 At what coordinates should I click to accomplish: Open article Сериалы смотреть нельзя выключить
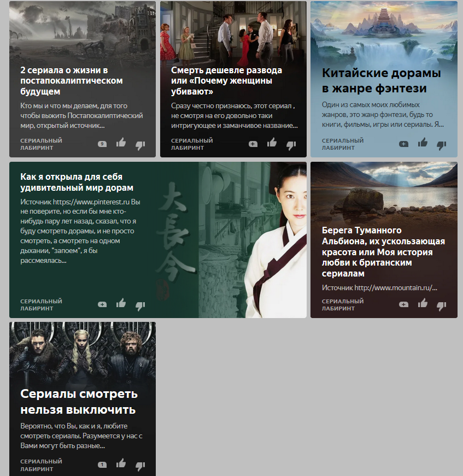(79, 402)
